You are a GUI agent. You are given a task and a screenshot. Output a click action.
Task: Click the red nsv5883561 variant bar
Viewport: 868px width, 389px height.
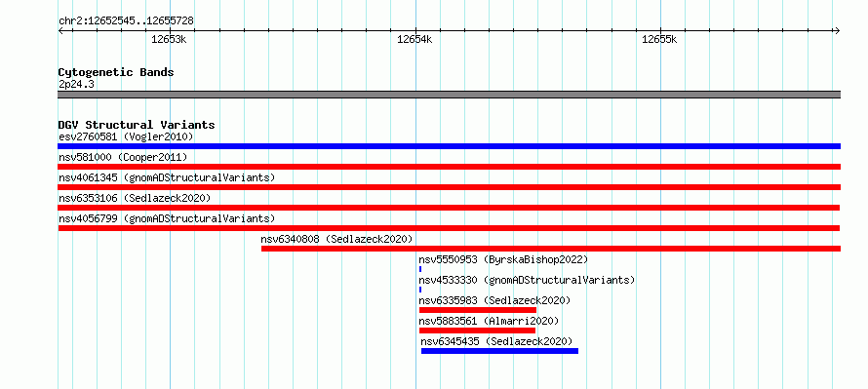click(x=477, y=331)
